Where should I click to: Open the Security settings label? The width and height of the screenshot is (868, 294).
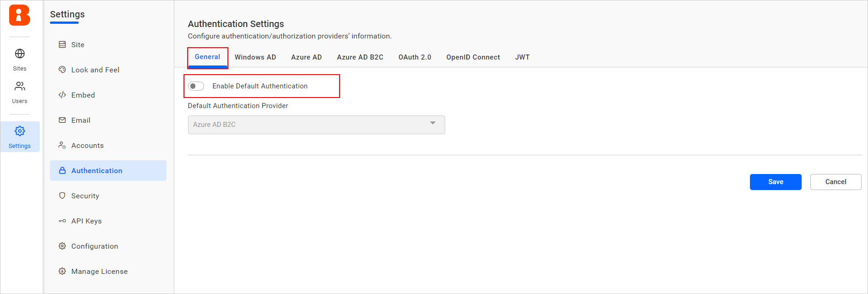coord(85,196)
